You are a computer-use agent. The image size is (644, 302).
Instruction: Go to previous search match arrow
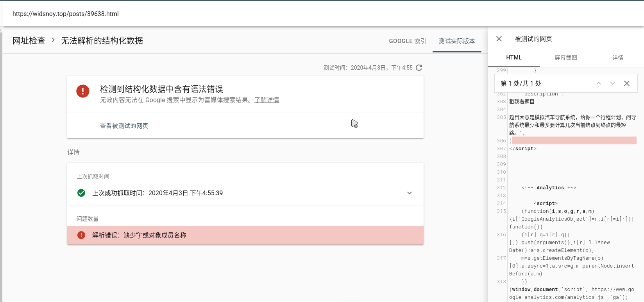pos(599,83)
